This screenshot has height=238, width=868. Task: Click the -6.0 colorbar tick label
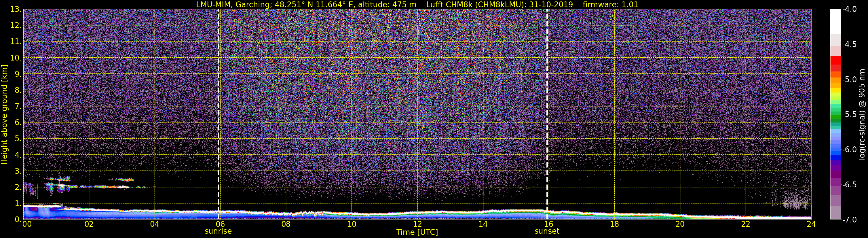(x=849, y=150)
